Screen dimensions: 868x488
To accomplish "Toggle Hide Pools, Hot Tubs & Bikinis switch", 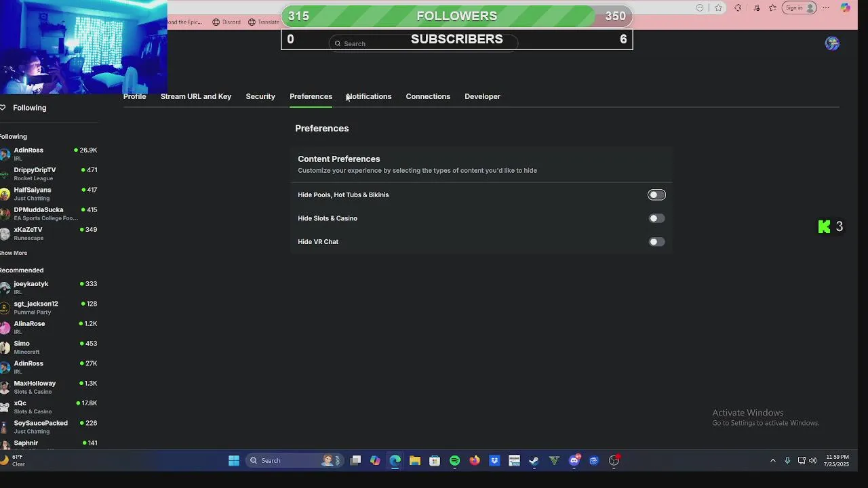I will pyautogui.click(x=656, y=195).
